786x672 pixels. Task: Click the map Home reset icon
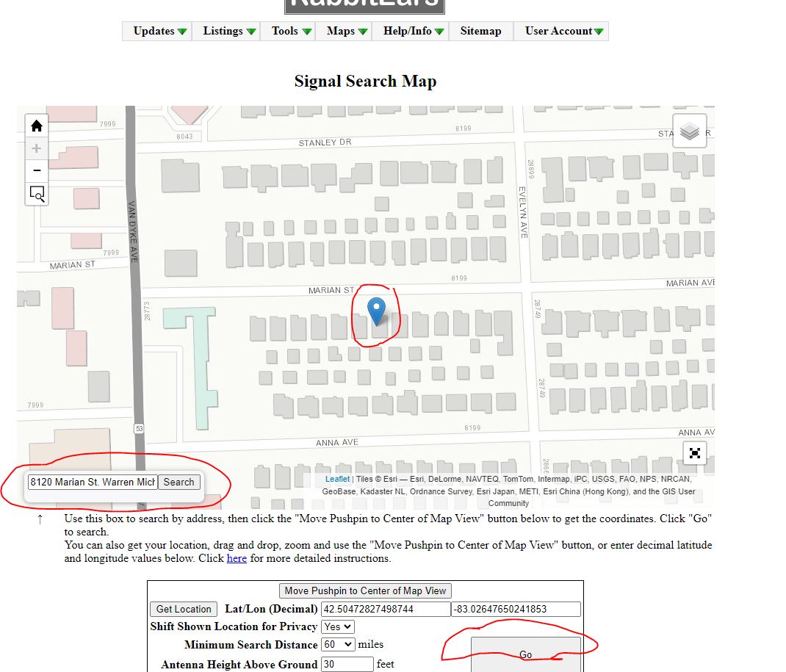pos(37,126)
